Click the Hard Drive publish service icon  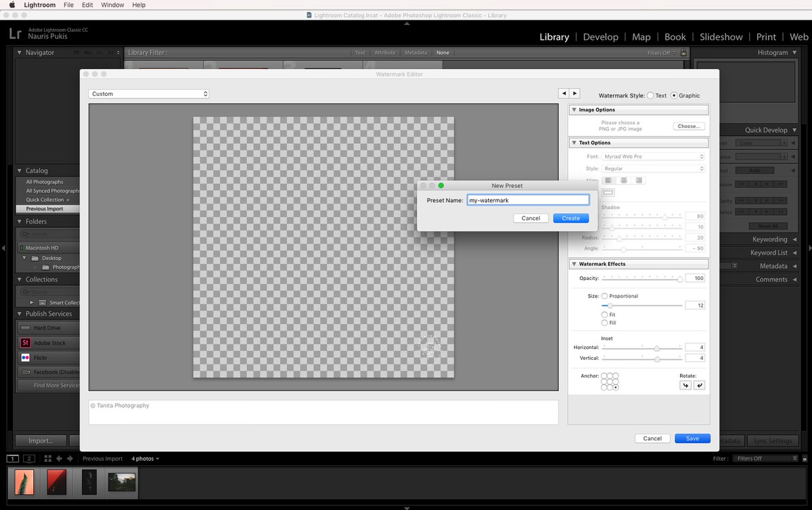[x=26, y=328]
